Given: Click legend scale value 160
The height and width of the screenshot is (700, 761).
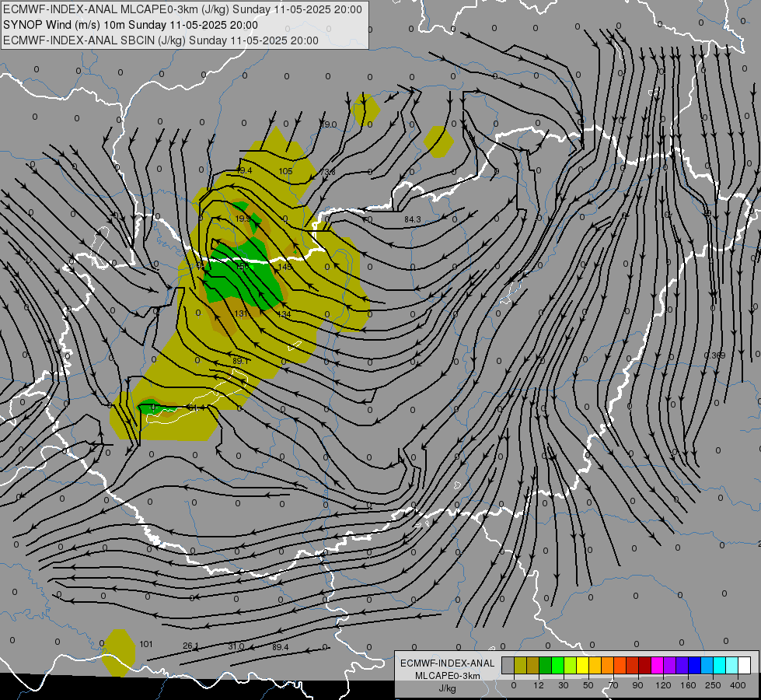Looking at the screenshot, I should click(x=688, y=685).
